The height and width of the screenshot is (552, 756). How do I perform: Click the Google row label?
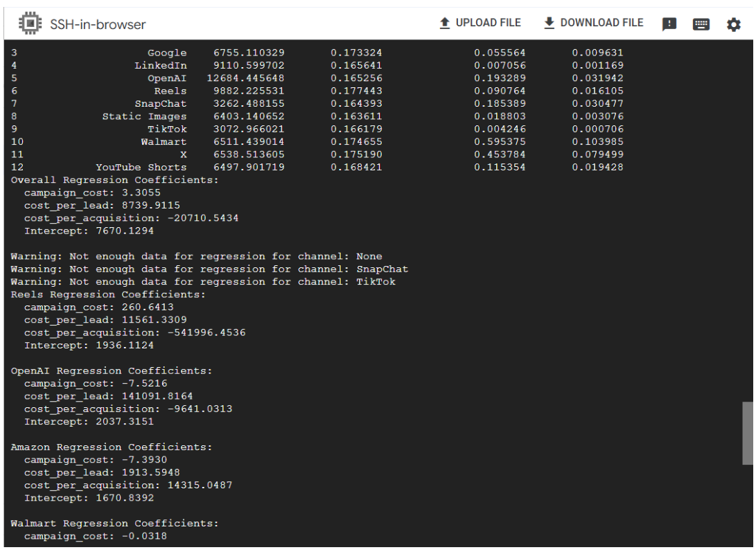[167, 53]
